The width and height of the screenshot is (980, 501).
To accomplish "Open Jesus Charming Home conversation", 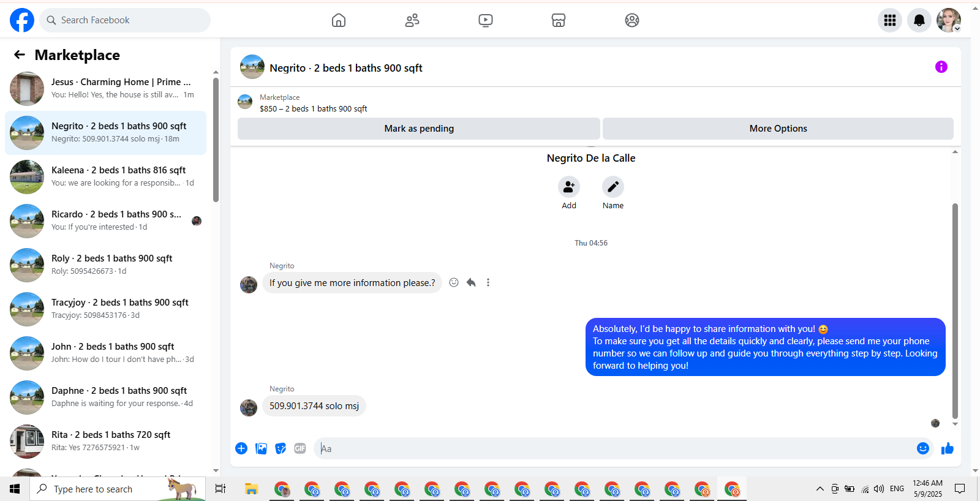I will (x=105, y=89).
